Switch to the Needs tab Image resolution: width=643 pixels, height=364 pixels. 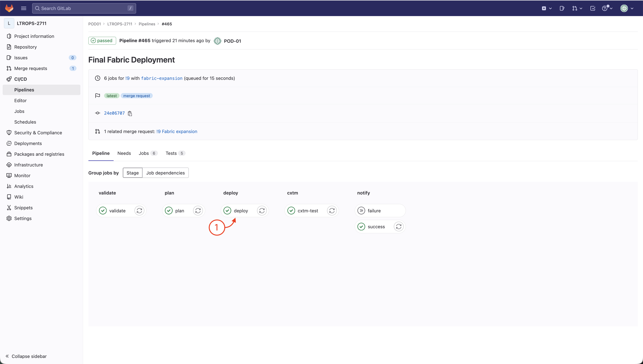coord(124,153)
